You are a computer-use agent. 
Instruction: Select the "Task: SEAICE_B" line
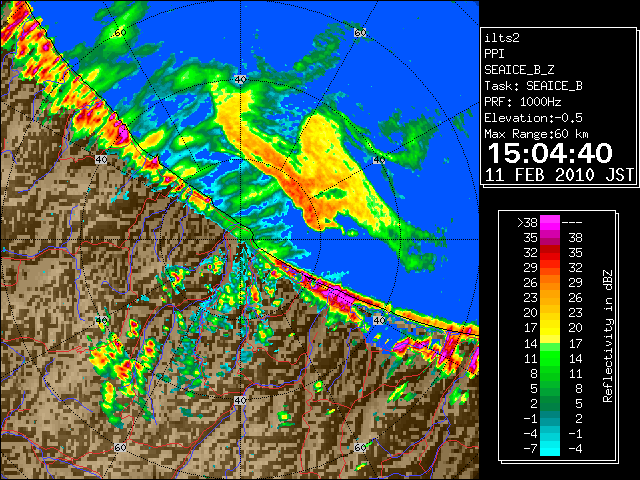(x=533, y=86)
